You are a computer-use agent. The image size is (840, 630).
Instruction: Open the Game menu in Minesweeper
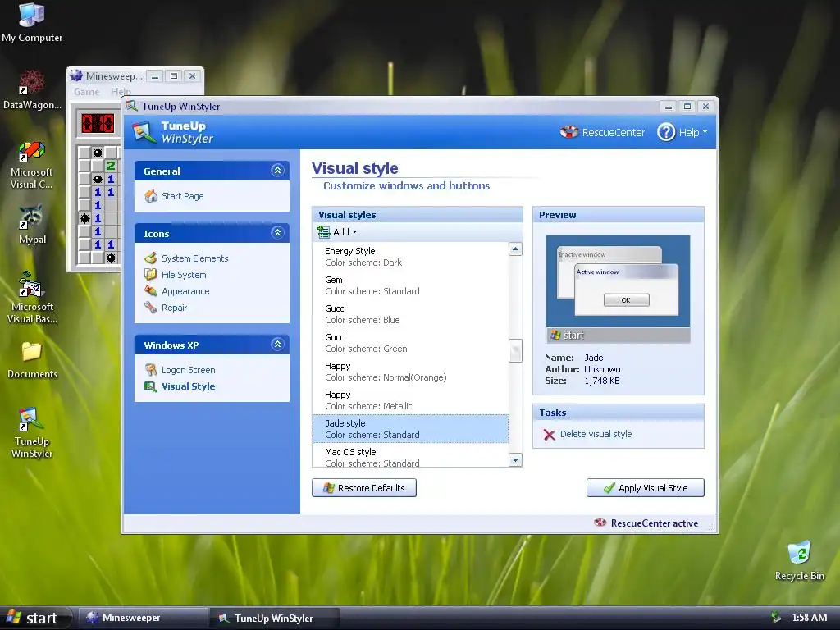pyautogui.click(x=87, y=92)
